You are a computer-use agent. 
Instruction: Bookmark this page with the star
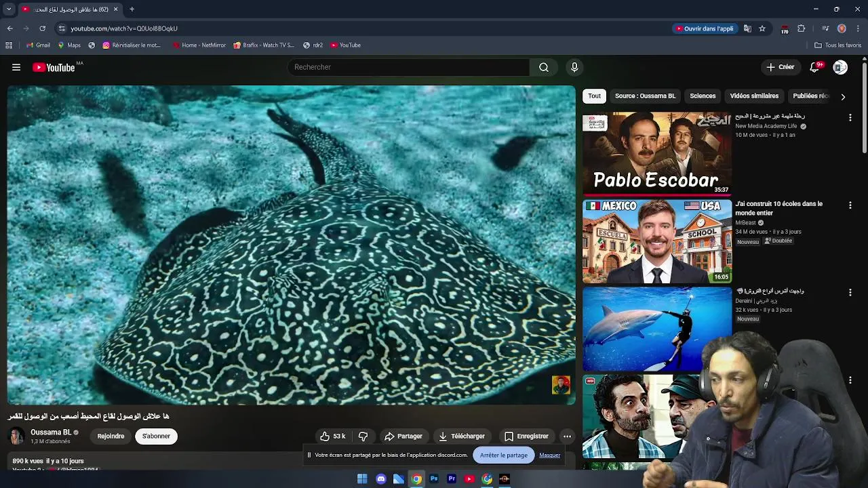click(762, 28)
